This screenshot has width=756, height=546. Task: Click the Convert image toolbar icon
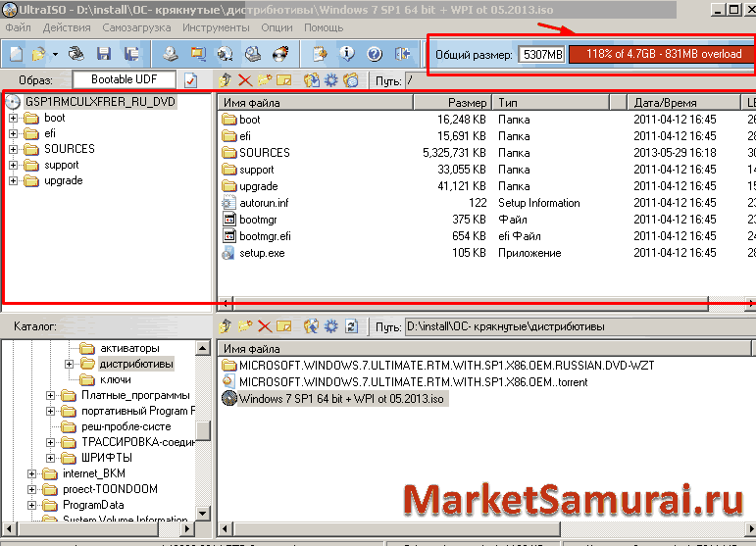pos(198,54)
